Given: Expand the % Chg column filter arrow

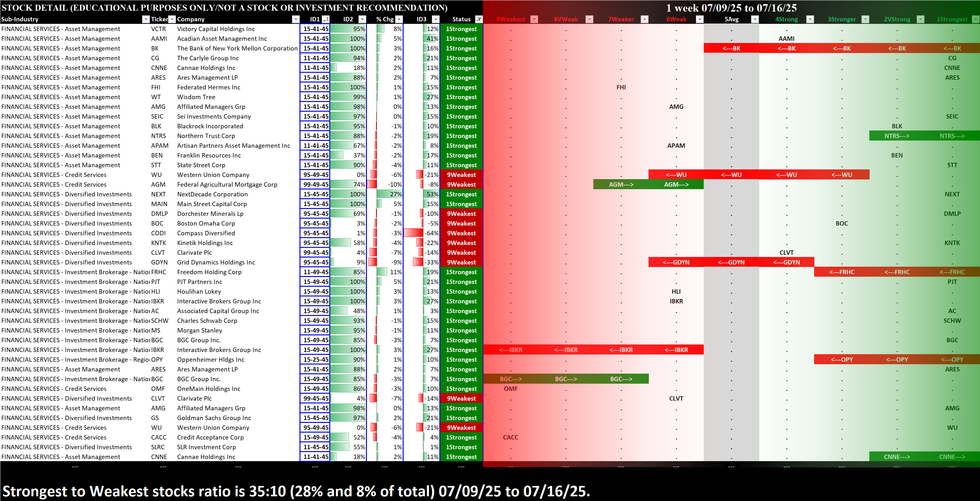Looking at the screenshot, I should pos(399,19).
